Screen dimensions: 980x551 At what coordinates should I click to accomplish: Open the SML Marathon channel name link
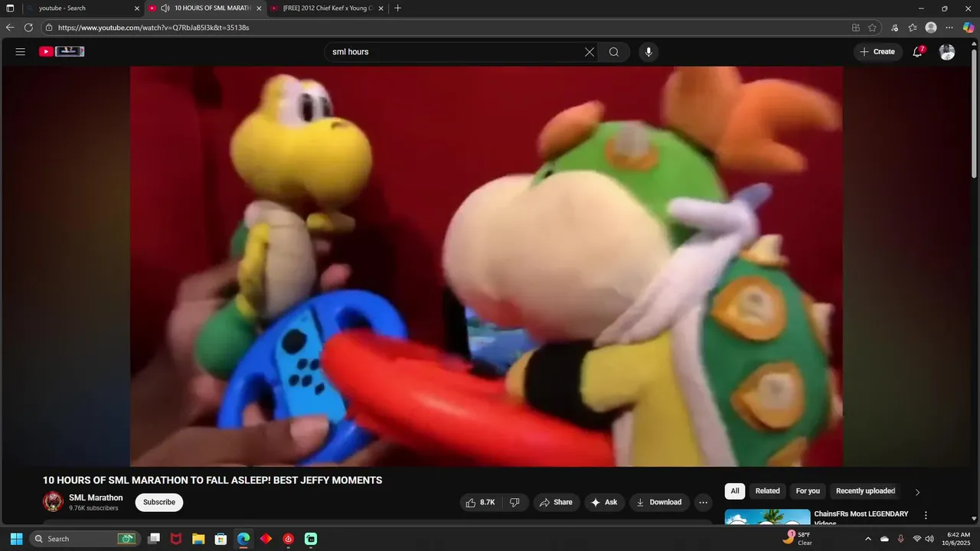click(x=96, y=497)
